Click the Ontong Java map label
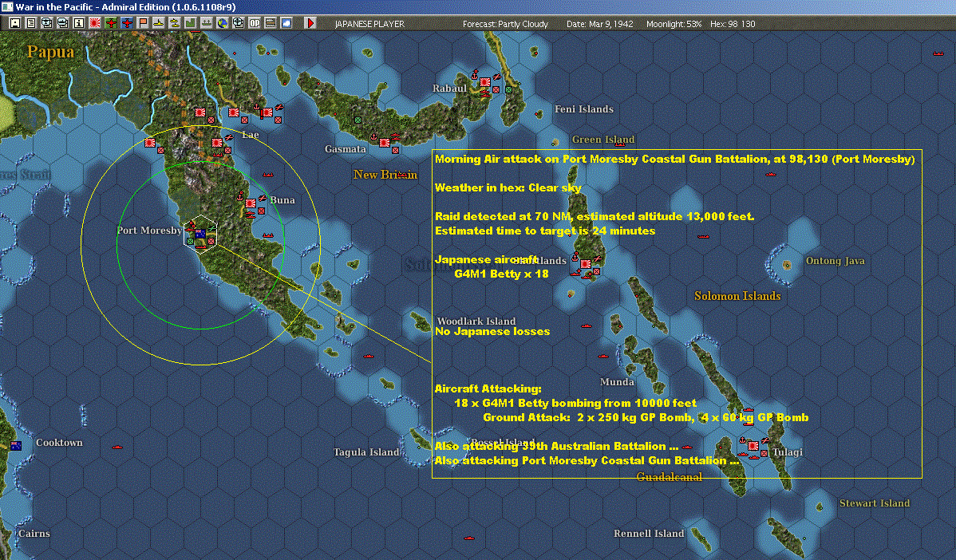The image size is (956, 560). point(835,261)
